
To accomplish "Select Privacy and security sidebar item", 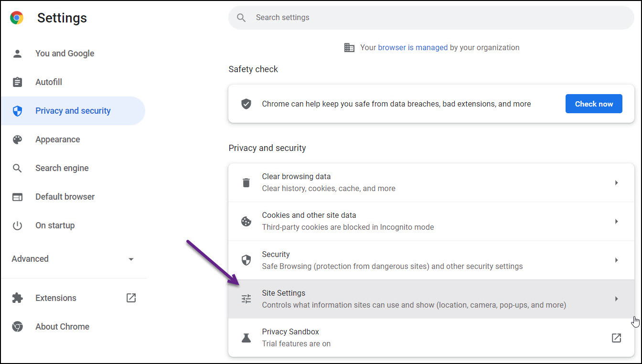I will (73, 111).
